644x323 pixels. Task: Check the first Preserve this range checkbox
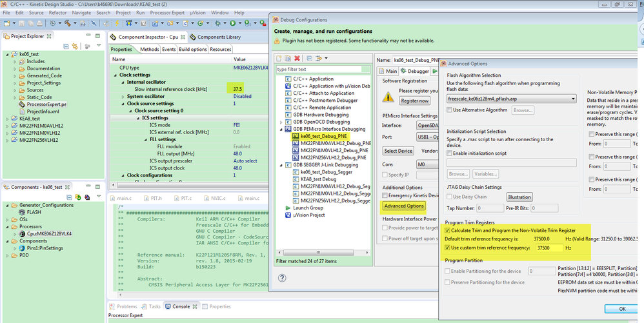(591, 134)
